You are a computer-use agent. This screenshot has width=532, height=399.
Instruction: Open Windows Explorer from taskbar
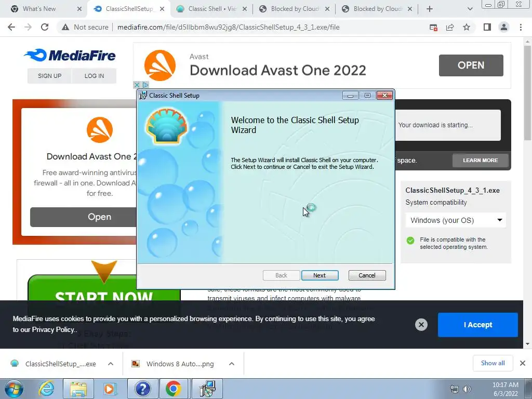pos(78,389)
